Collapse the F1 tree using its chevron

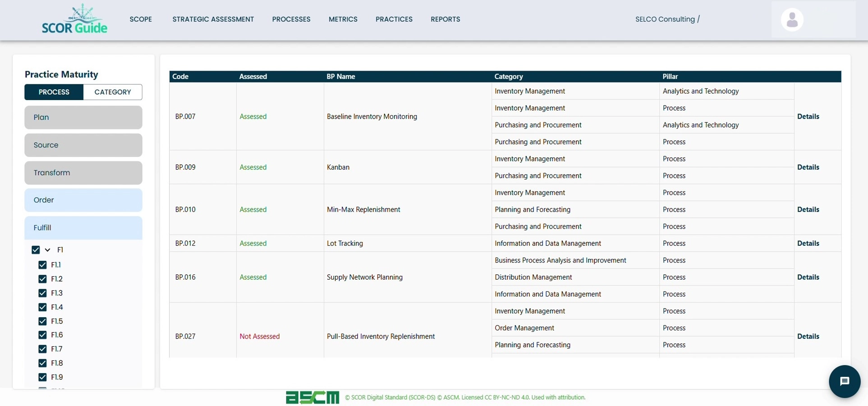click(x=48, y=249)
